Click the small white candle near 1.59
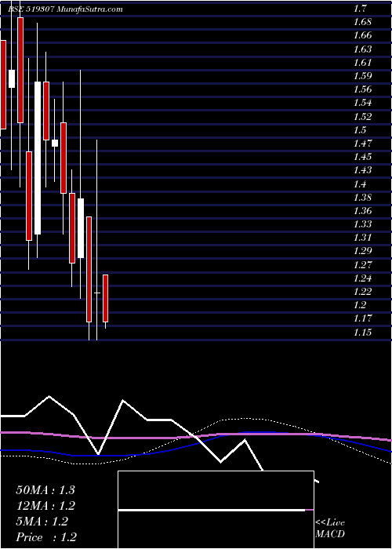The image size is (392, 549). point(12,78)
